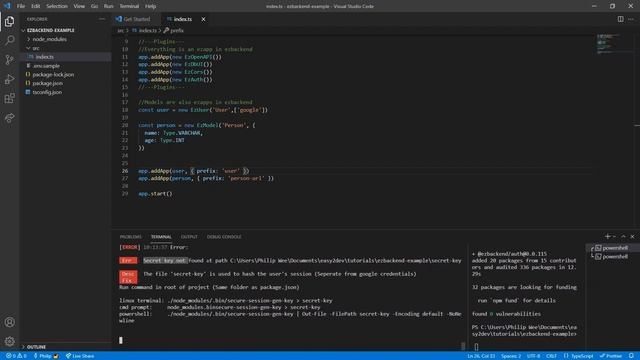Image resolution: width=640 pixels, height=360 pixels.
Task: Open Run and Debug view icon
Action: click(9, 79)
